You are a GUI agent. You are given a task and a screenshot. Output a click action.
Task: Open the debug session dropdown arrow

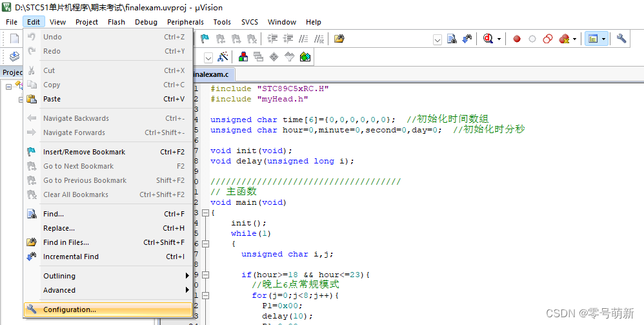coord(499,39)
